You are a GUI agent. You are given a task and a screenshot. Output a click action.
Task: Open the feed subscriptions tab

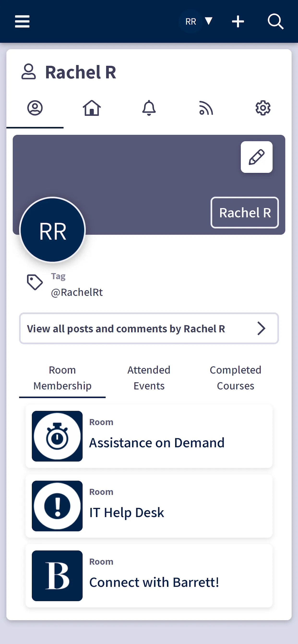(206, 108)
